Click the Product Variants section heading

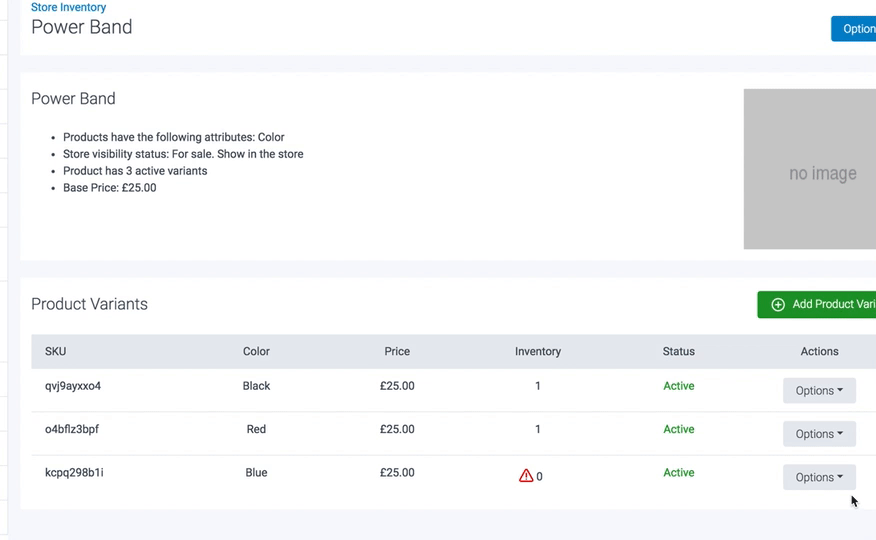pos(89,304)
